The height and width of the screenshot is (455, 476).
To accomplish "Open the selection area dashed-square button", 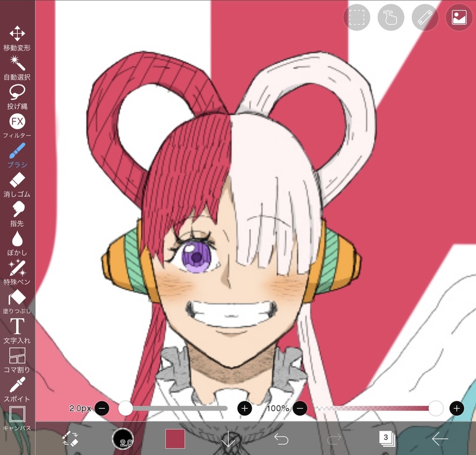I will [356, 17].
